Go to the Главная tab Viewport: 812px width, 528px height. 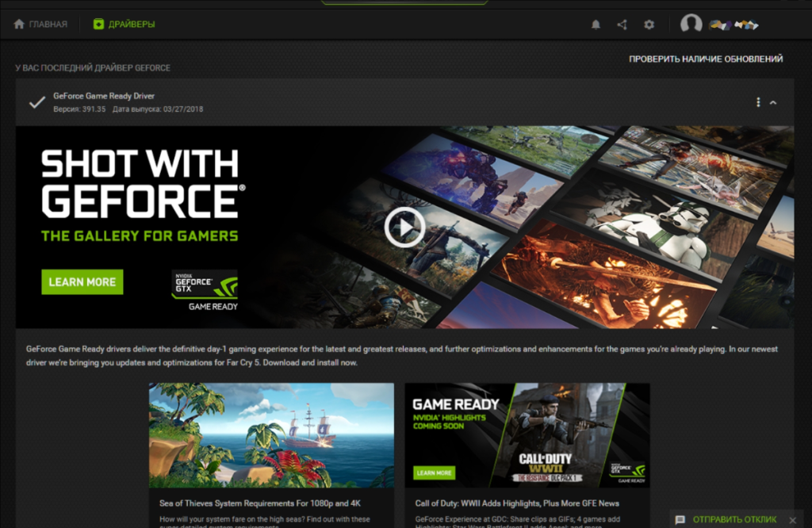click(x=40, y=25)
